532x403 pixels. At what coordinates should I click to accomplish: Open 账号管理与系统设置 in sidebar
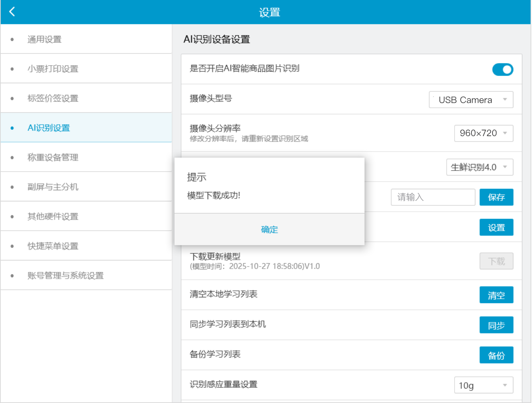(x=86, y=275)
